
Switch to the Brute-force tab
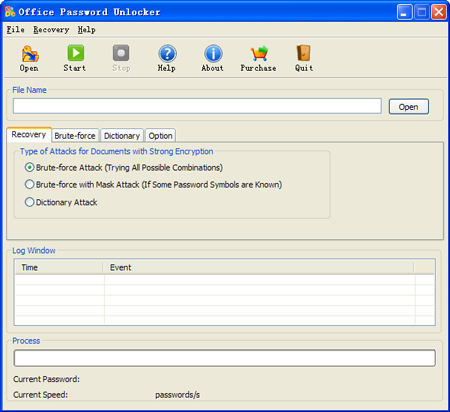(x=75, y=136)
